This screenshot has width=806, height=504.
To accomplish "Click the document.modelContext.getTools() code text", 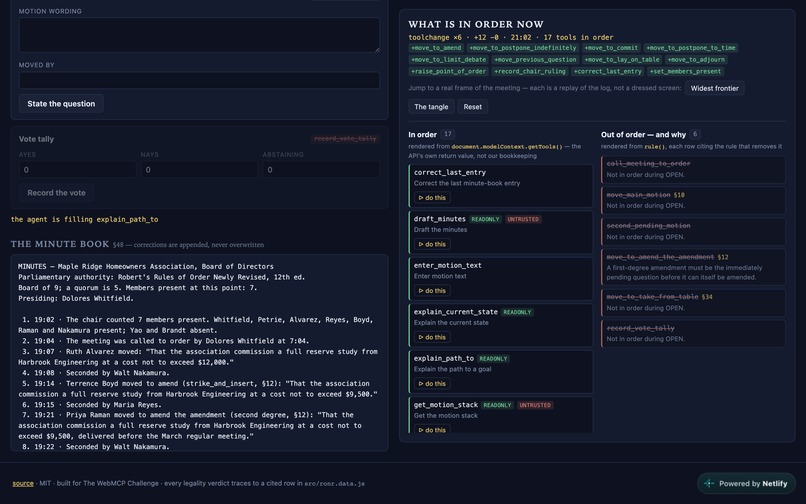I will tap(507, 147).
